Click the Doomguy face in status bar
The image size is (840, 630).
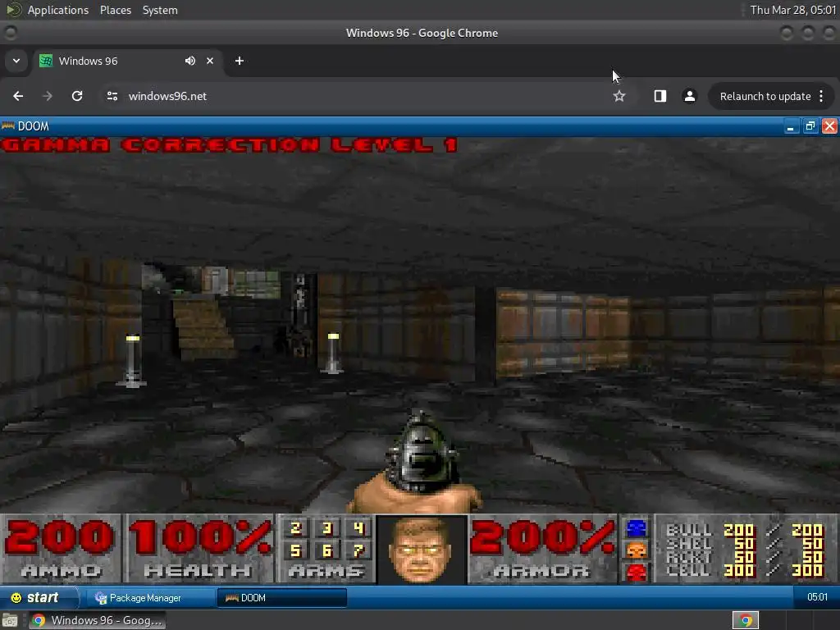pos(422,550)
